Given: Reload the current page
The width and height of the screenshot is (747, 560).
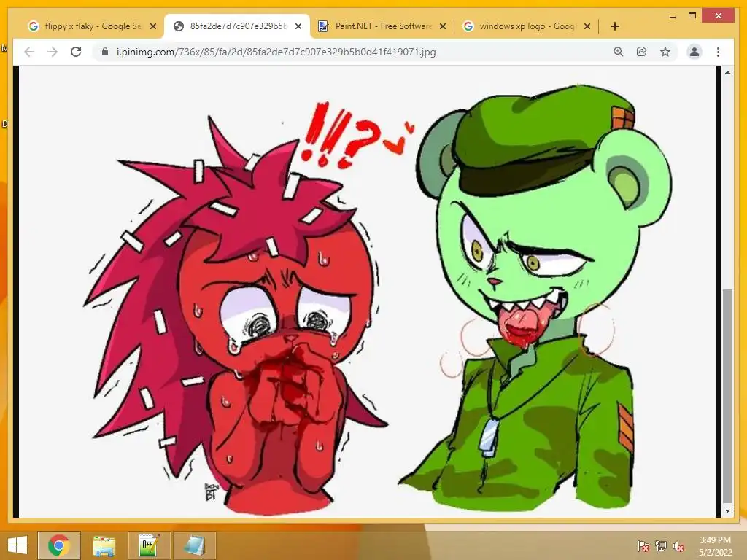Looking at the screenshot, I should pyautogui.click(x=76, y=52).
